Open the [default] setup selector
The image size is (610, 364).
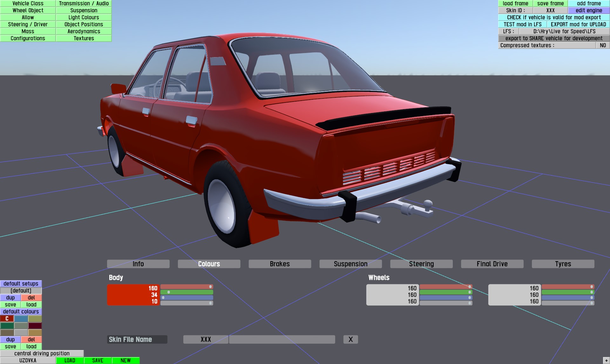click(x=21, y=290)
